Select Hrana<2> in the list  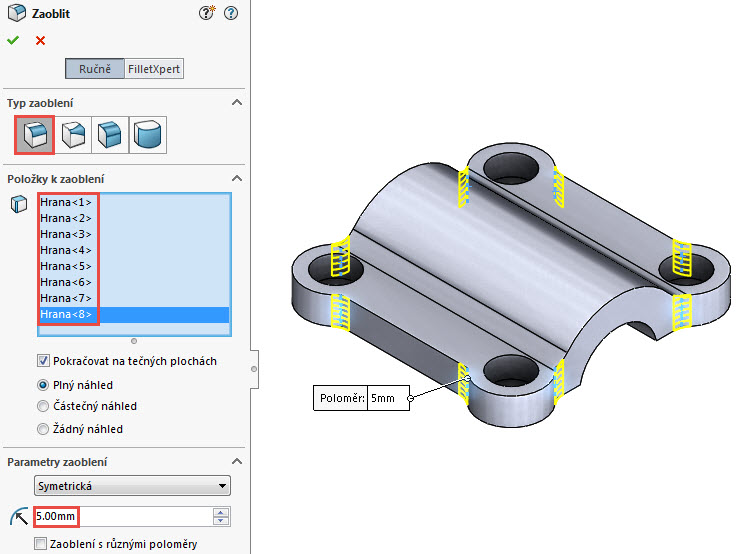click(134, 218)
